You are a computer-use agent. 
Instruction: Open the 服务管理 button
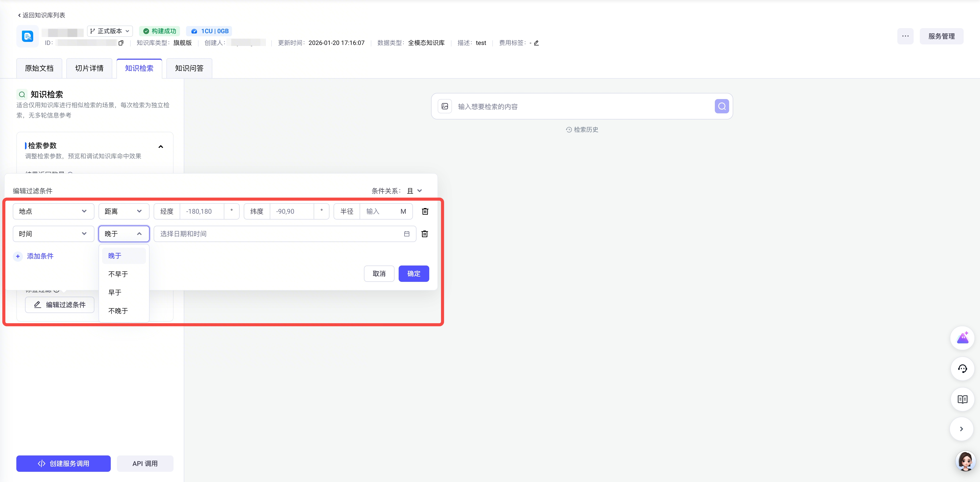point(941,36)
